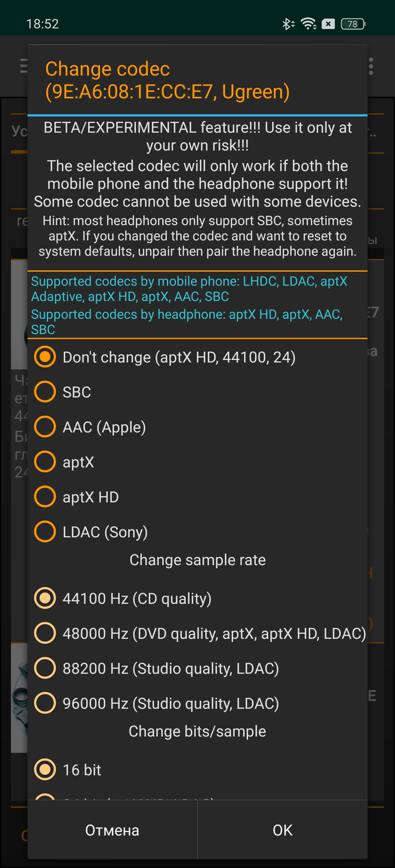Choose 88200 Hz Studio quality rate
Screen dimensions: 395x868
[x=45, y=668]
